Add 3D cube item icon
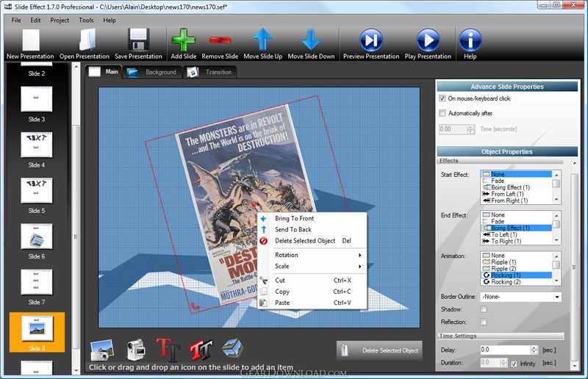This screenshot has height=379, width=588. (x=232, y=348)
